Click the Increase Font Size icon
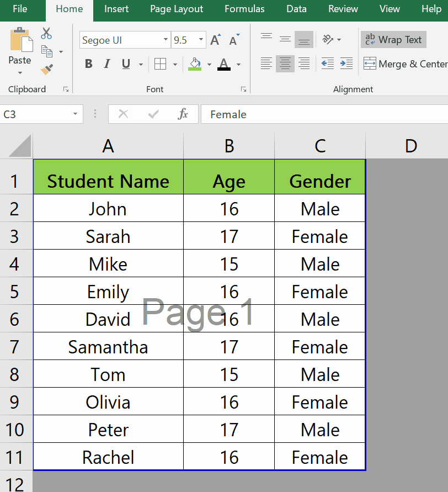Image resolution: width=448 pixels, height=492 pixels. 214,39
